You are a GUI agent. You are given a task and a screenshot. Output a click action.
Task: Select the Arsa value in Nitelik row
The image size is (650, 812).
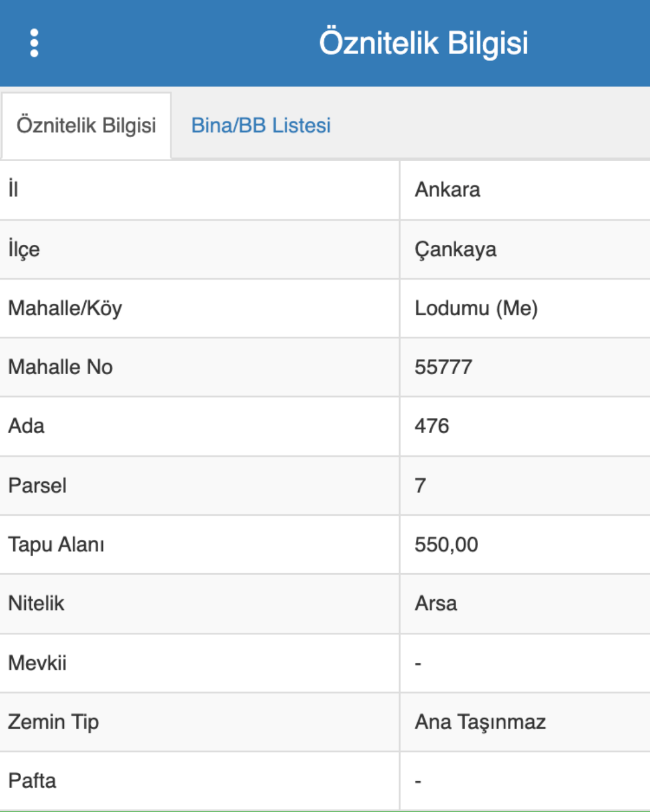pos(436,603)
